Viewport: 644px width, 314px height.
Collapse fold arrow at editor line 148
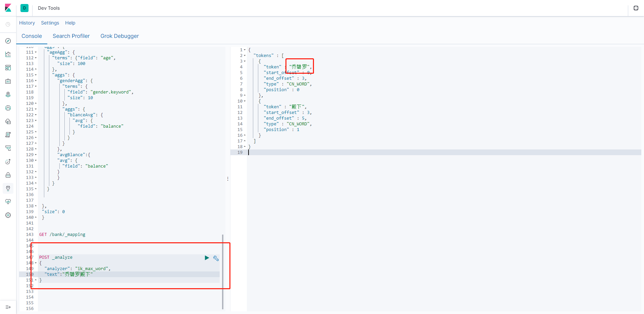tap(36, 263)
